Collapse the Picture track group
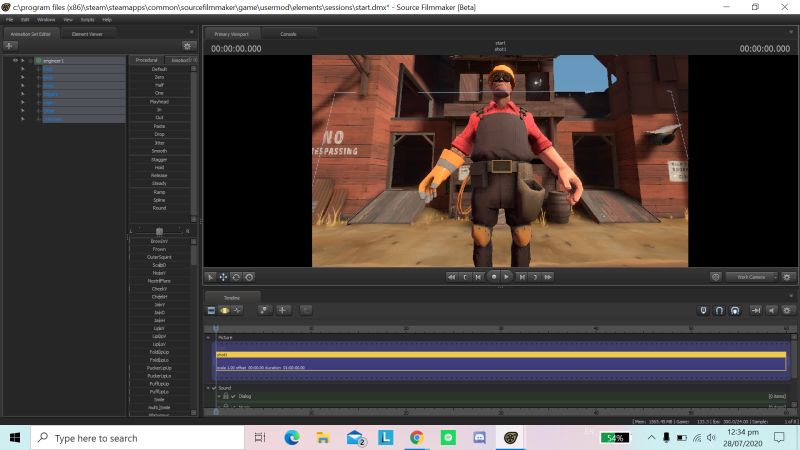This screenshot has height=450, width=800. [x=208, y=338]
